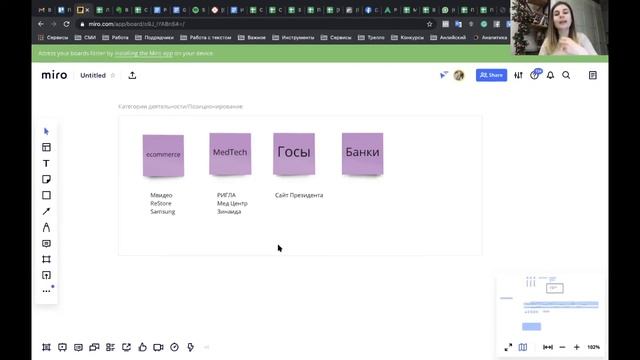This screenshot has height=360, width=640.
Task: Click the Мед Центр text item
Action: (232, 203)
